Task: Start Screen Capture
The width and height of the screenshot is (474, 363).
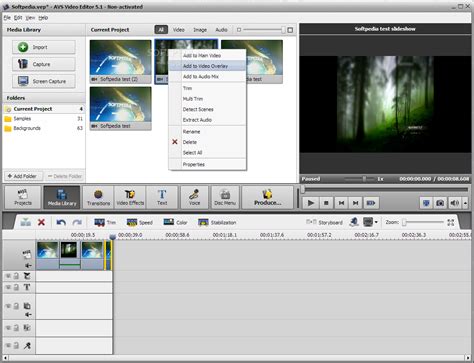Action: (x=44, y=81)
